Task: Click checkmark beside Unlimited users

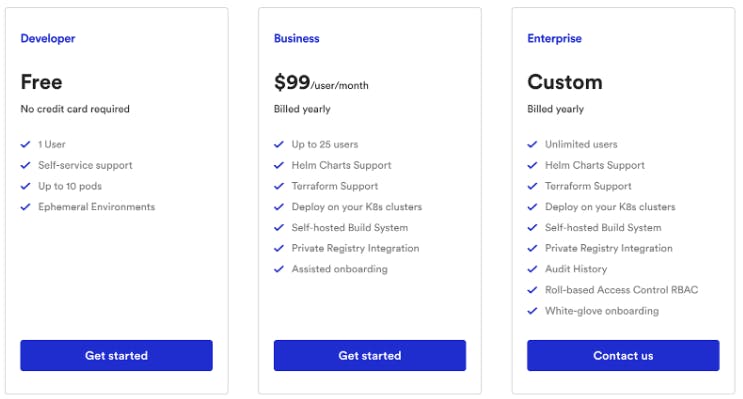Action: 532,145
